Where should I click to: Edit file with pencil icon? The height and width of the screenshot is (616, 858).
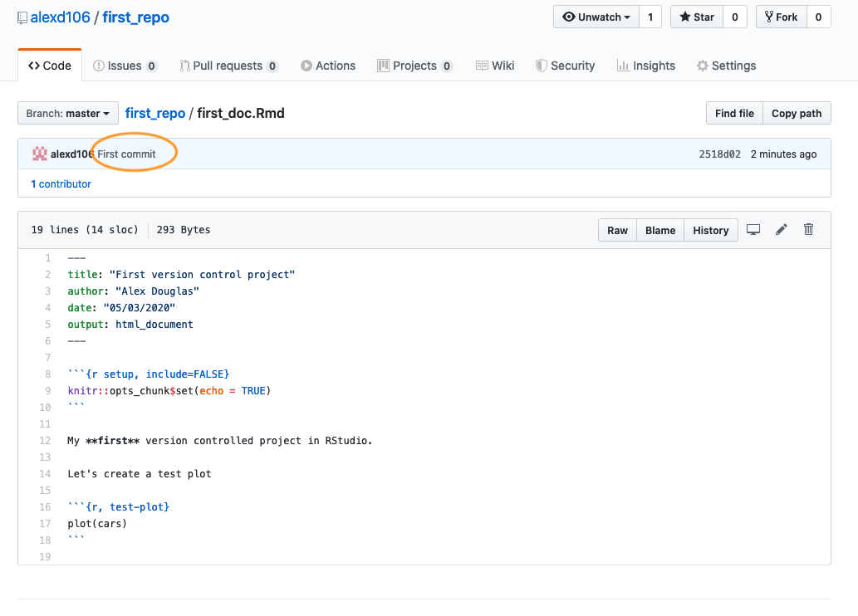coord(782,230)
